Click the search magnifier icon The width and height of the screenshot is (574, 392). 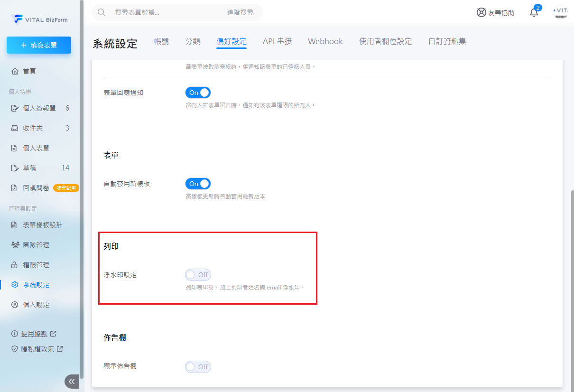[x=101, y=12]
